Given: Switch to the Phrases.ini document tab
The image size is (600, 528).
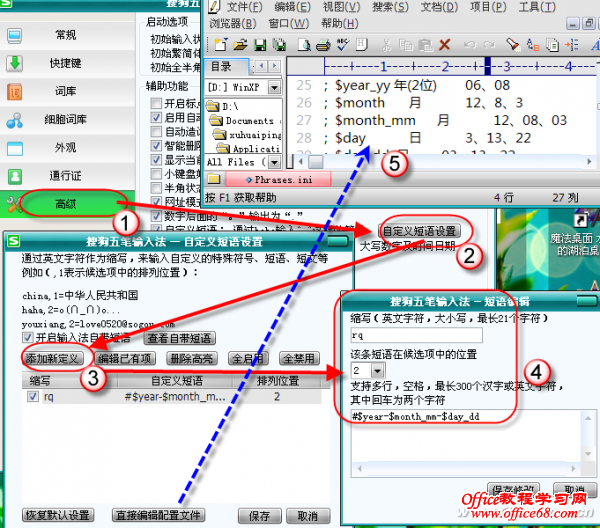Looking at the screenshot, I should pos(278,179).
